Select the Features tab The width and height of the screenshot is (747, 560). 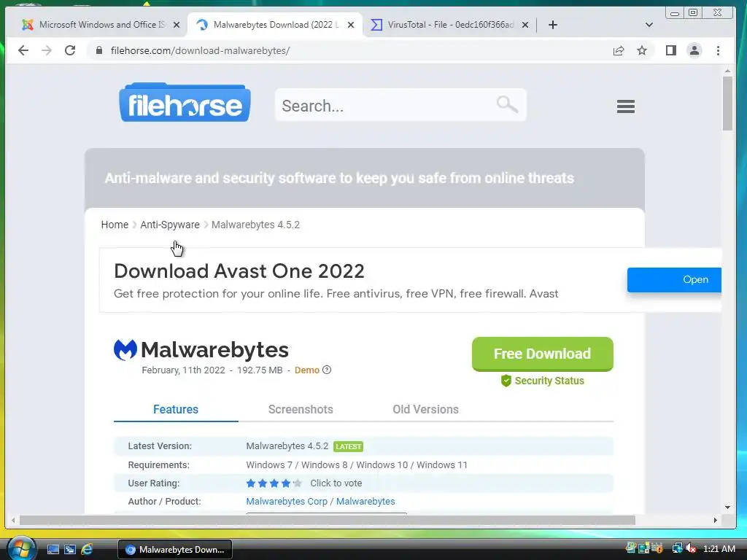[x=176, y=410]
